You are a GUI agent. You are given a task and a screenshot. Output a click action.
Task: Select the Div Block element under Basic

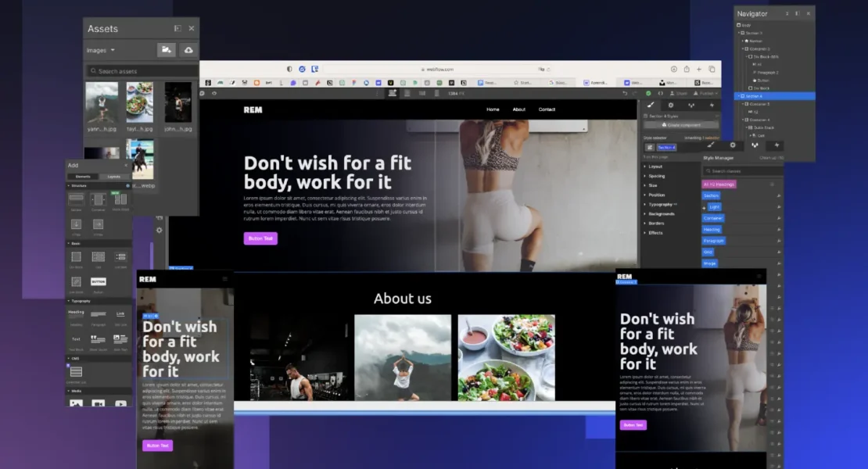(75, 255)
